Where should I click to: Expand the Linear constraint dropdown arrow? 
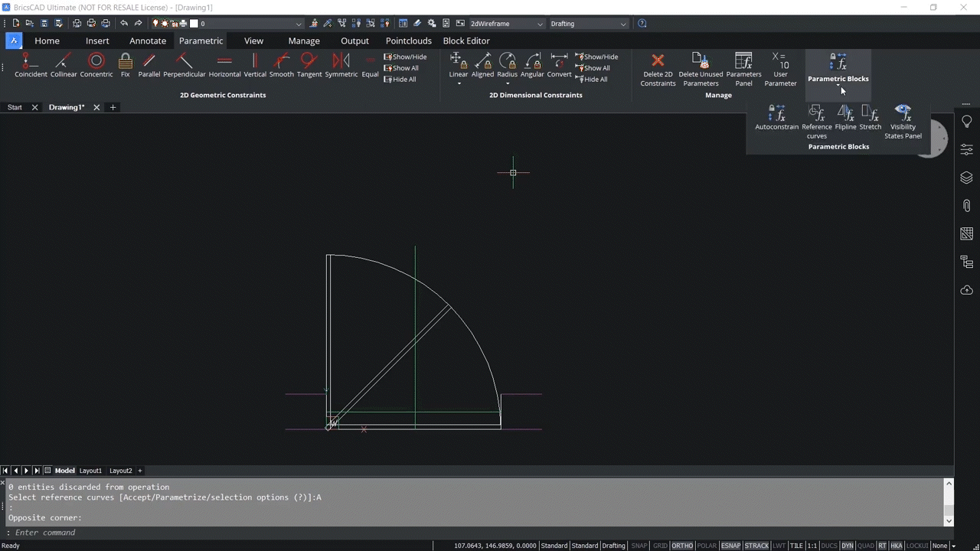[459, 83]
